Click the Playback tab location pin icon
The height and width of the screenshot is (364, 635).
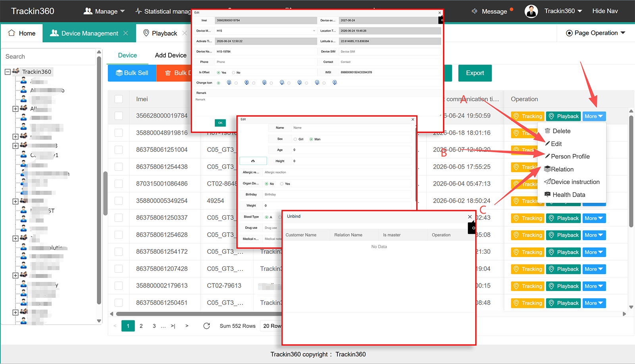pos(146,33)
